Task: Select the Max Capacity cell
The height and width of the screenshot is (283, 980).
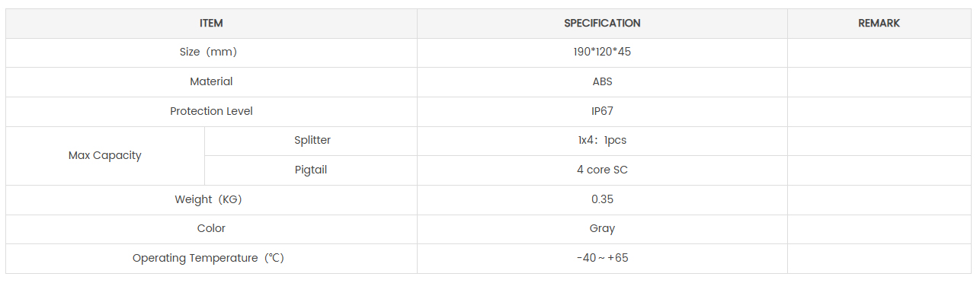Action: [x=105, y=156]
